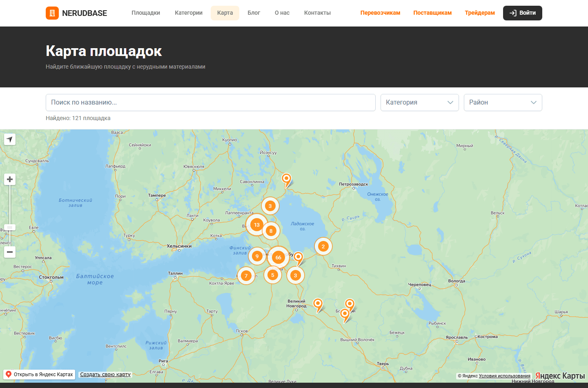The width and height of the screenshot is (588, 388).
Task: Expand the Категория dropdown
Action: [x=420, y=103]
